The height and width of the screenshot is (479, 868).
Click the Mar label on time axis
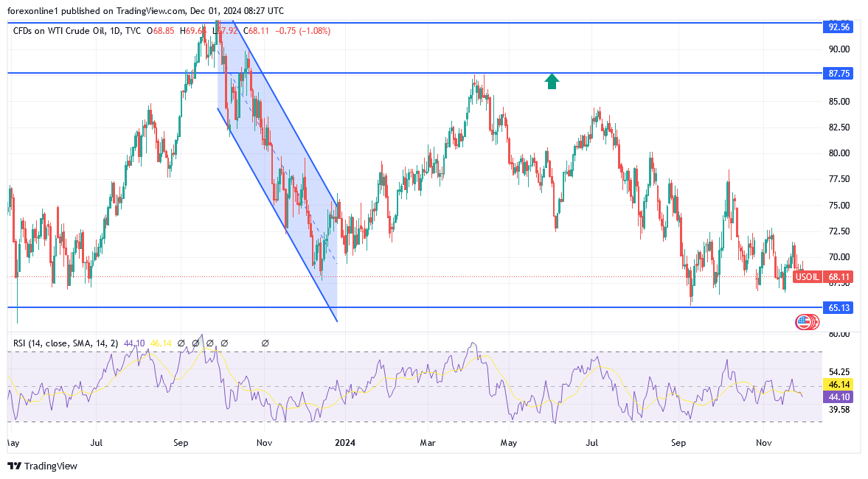pos(428,444)
